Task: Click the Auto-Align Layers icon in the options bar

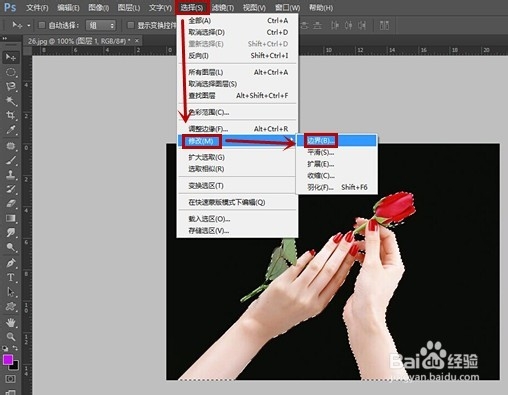Action: tap(384, 25)
